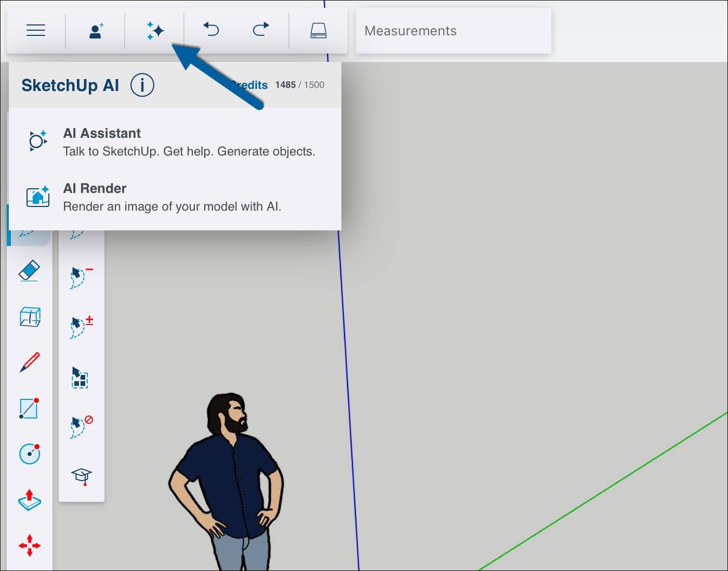Screen dimensions: 728x571
Task: Click the Redo arrow
Action: (x=259, y=30)
